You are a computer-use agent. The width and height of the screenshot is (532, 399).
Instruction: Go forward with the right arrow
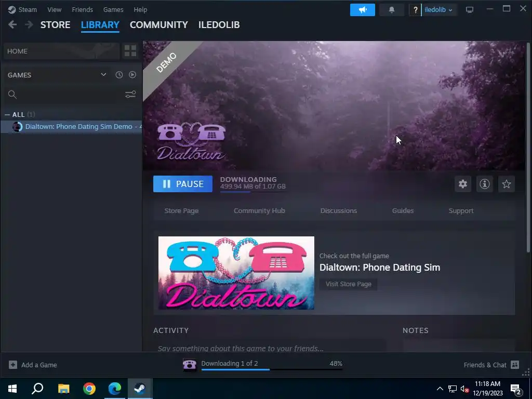[x=29, y=24]
